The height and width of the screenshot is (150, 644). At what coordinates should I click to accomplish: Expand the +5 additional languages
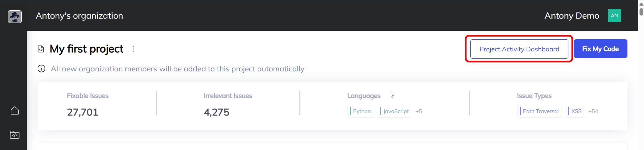[x=419, y=111]
